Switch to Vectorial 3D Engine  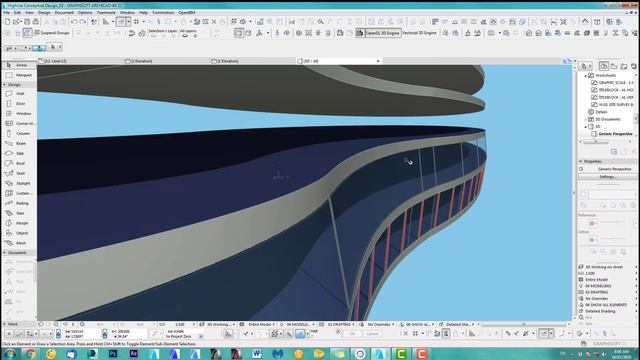coord(420,33)
